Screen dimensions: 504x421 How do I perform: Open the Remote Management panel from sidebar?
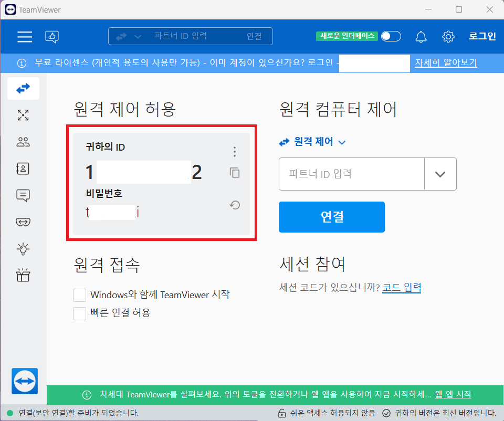click(23, 115)
